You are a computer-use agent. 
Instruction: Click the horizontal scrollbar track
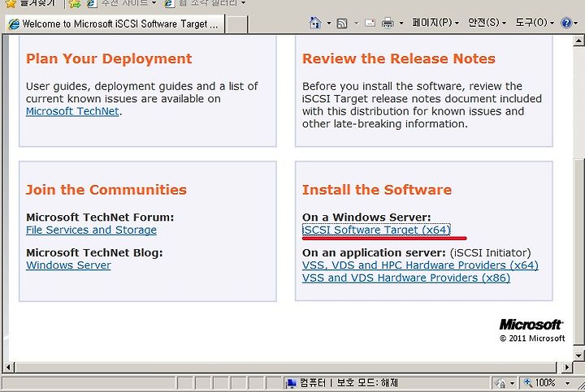pos(285,367)
